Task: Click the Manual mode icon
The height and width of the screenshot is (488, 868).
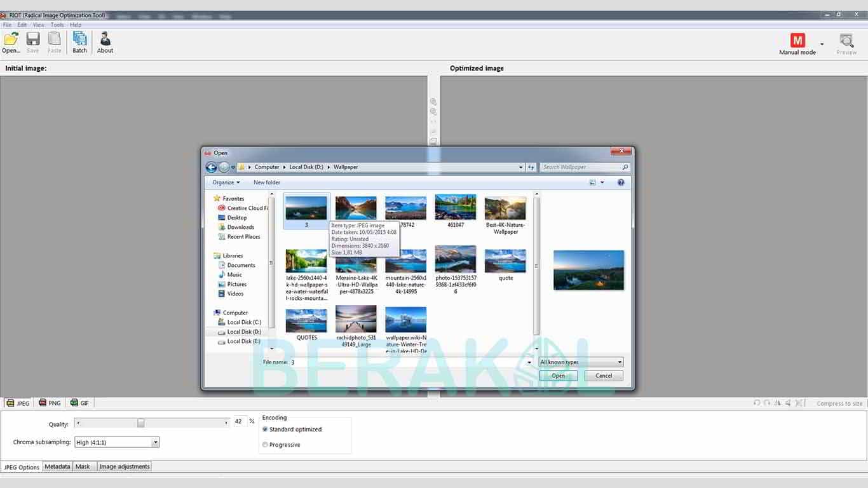Action: [x=797, y=41]
